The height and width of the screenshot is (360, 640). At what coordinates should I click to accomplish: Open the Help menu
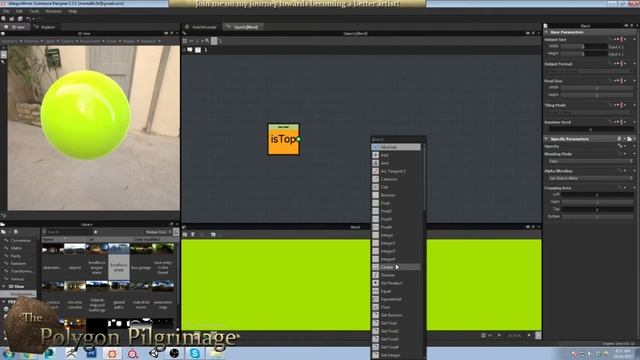click(72, 11)
